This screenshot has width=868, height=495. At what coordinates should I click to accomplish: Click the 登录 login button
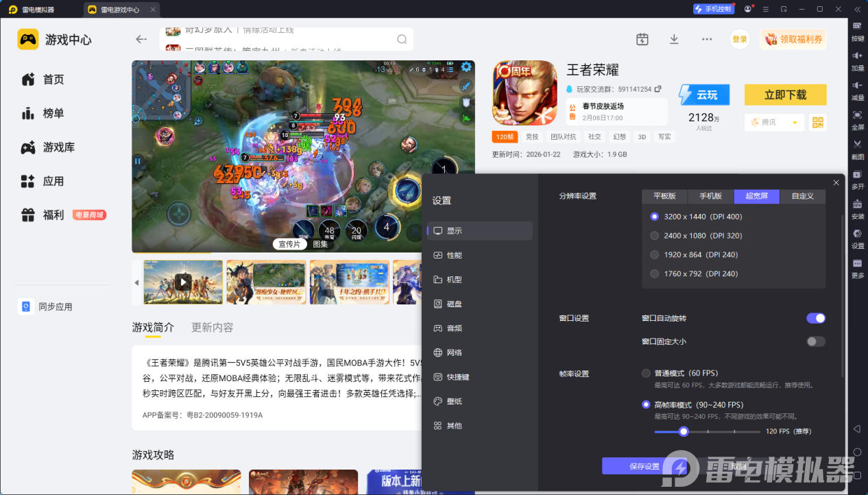740,39
